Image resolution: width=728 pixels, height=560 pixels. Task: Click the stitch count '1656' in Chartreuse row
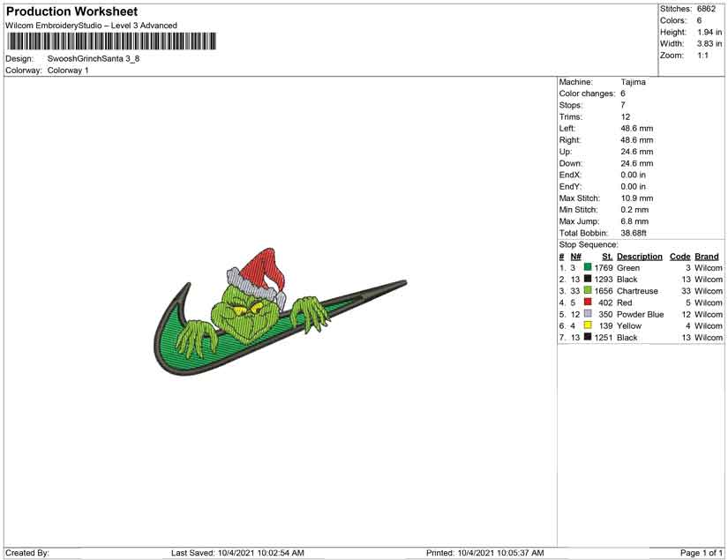pos(604,291)
